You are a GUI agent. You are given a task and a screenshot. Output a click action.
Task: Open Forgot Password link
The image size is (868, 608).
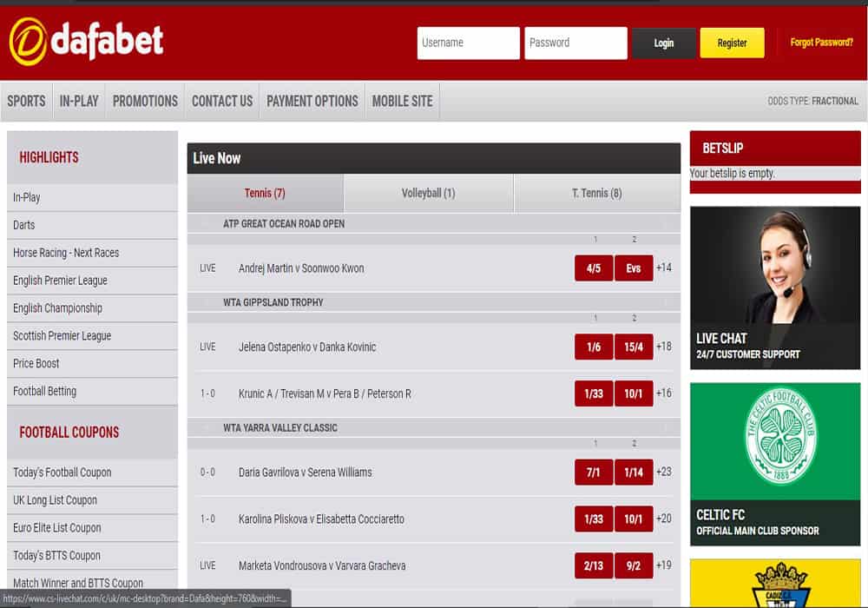[x=821, y=42]
